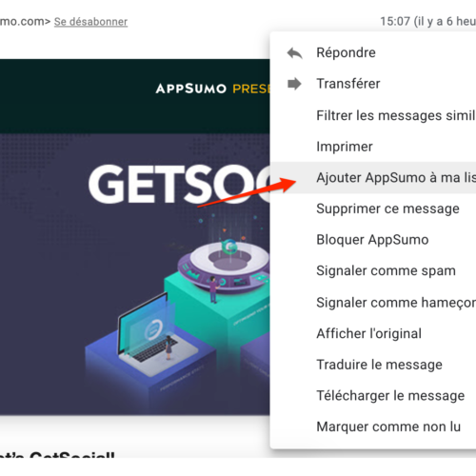Choose Supprimer ce message
The width and height of the screenshot is (476, 476).
click(x=373, y=208)
